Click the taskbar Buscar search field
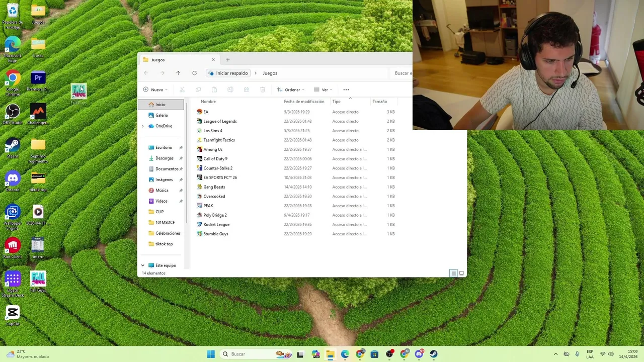Viewport: 644px width, 362px height. tap(257, 354)
